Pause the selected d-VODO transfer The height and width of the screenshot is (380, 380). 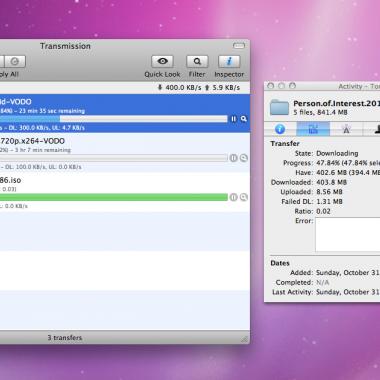coord(234,119)
